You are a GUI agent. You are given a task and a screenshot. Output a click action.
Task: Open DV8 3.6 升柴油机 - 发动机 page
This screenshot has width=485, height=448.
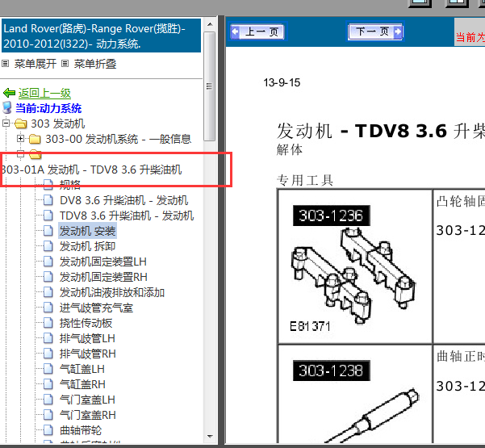(x=123, y=200)
